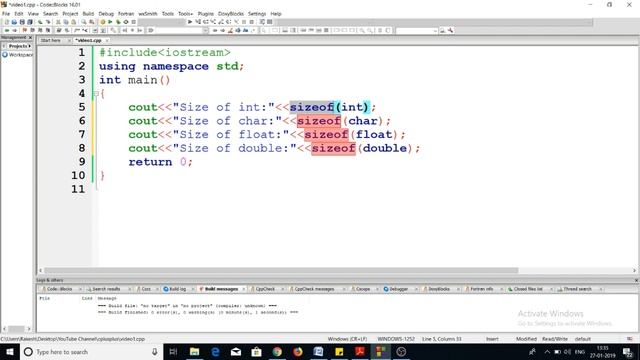Click the Line 5, Column 33 status entry
Image resolution: width=640 pixels, height=360 pixels.
(442, 339)
